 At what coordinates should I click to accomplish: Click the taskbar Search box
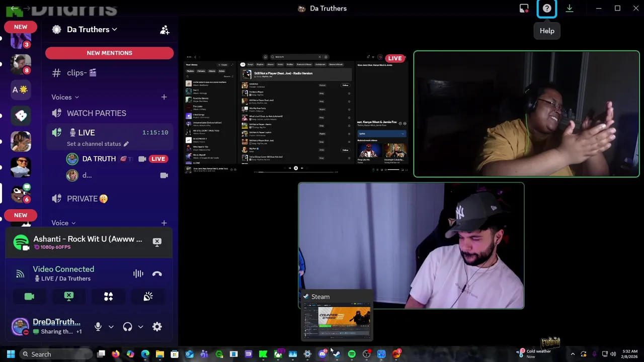pos(56,354)
